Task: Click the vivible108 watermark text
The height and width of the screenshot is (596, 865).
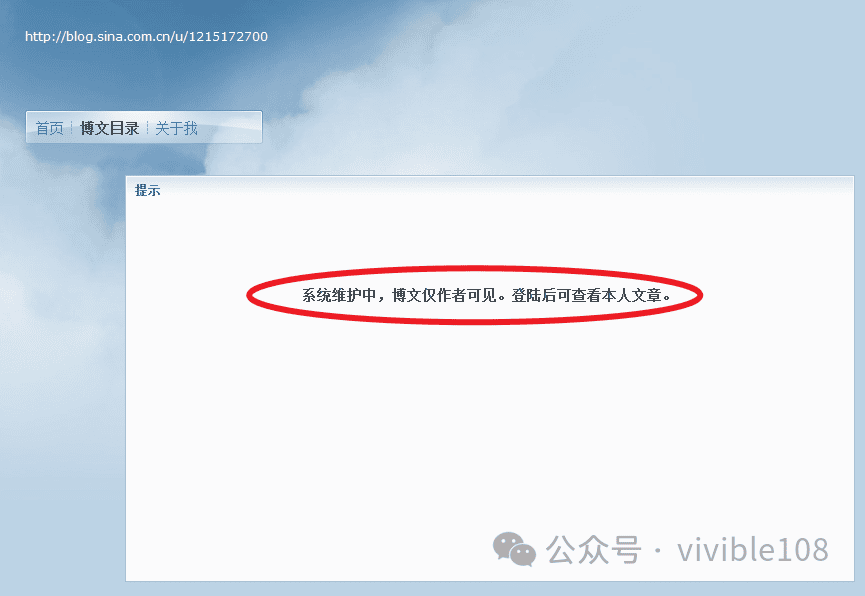Action: pos(752,550)
